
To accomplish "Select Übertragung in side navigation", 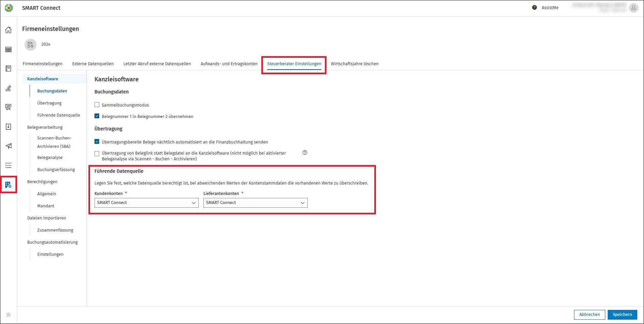I will (x=49, y=103).
